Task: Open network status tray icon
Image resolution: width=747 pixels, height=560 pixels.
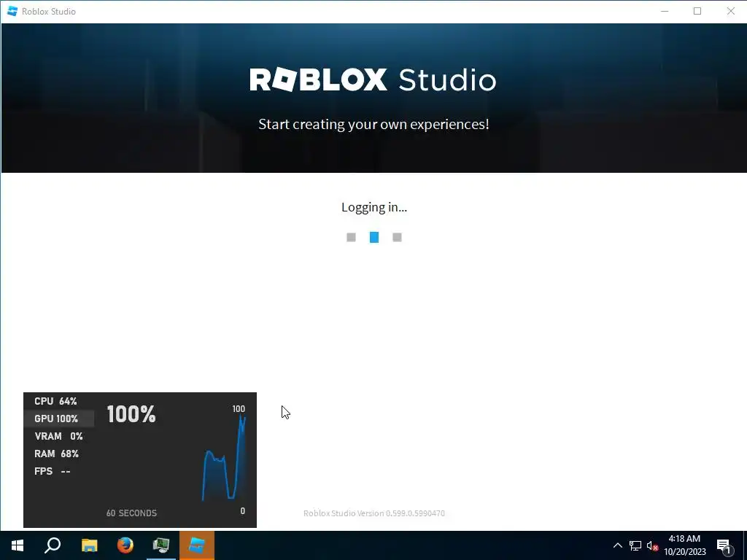Action: [x=635, y=545]
